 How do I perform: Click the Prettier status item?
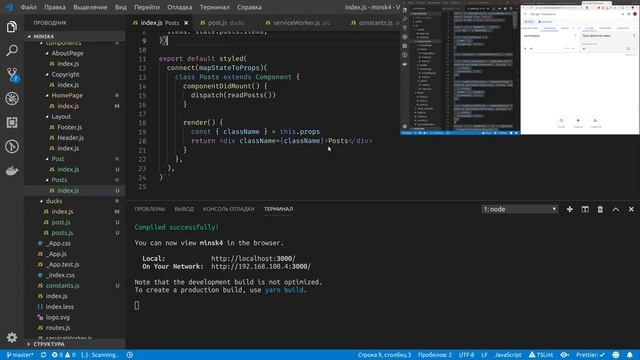(591, 355)
